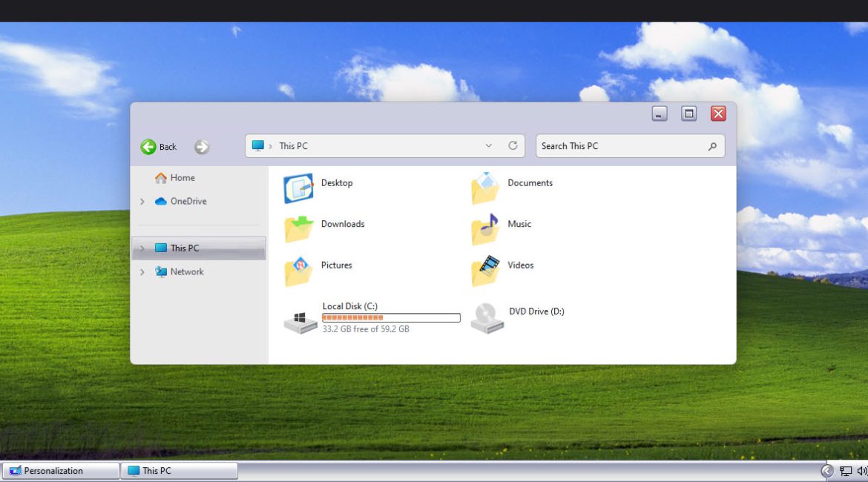Viewport: 868px width, 482px height.
Task: Click the Downloads folder name
Action: 343,223
